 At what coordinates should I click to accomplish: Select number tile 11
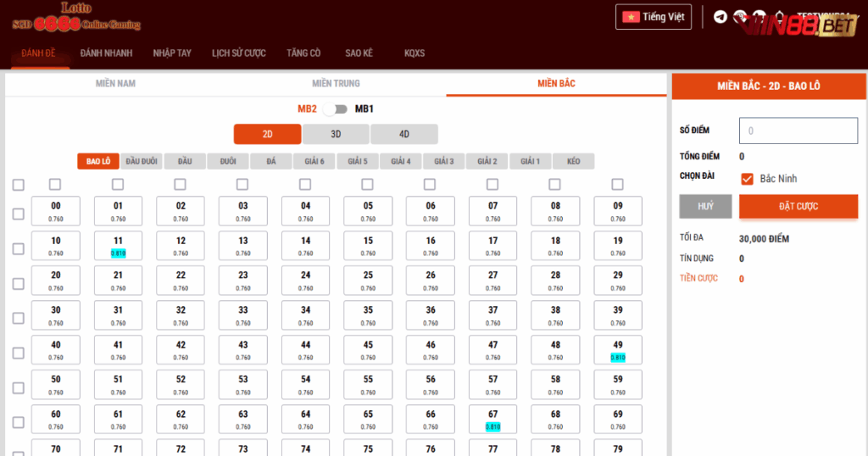click(118, 246)
